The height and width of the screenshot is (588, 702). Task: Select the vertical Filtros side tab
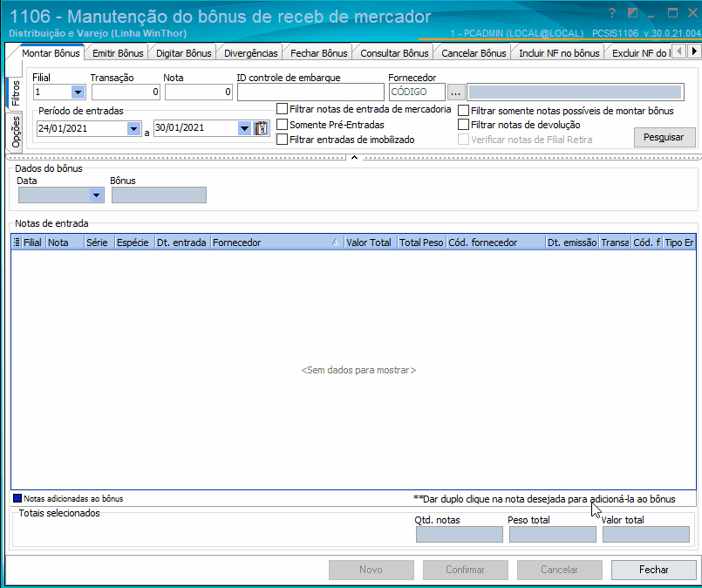point(16,93)
